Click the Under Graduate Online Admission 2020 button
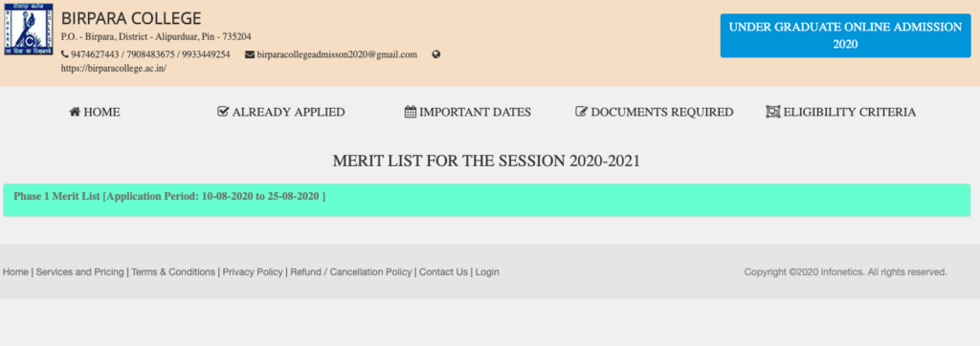This screenshot has width=980, height=346. pos(846,35)
